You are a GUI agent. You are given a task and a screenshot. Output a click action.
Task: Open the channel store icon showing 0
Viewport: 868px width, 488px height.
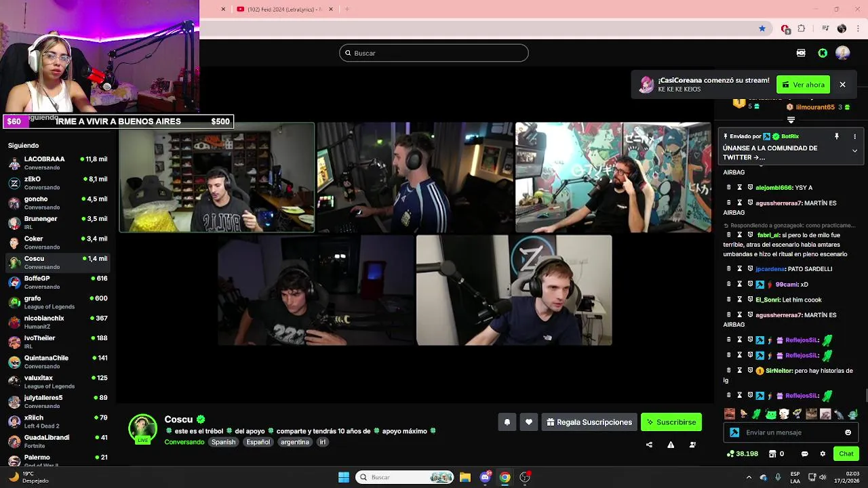[x=776, y=453]
